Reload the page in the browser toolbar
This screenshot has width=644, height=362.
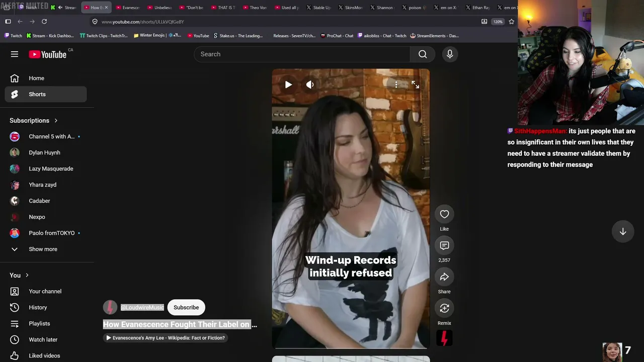[44, 22]
